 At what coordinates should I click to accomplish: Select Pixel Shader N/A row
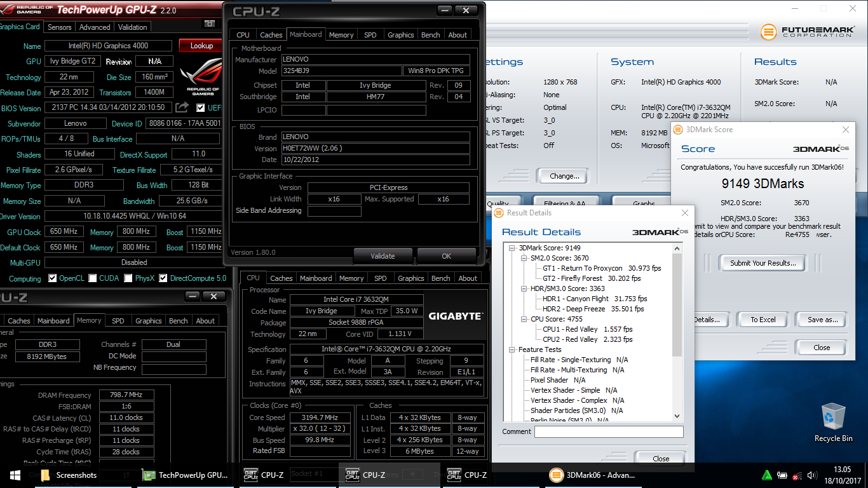[558, 380]
